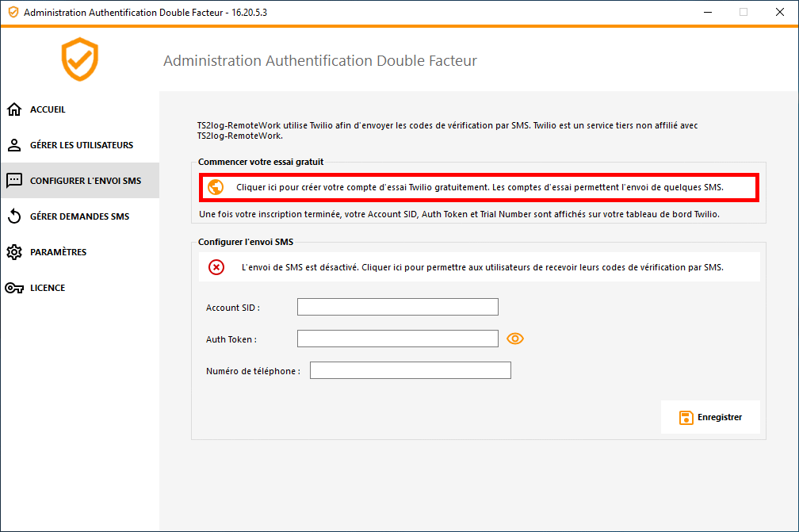This screenshot has width=799, height=532.
Task: Click the orange globe icon for Twilio trial
Action: pyautogui.click(x=216, y=187)
